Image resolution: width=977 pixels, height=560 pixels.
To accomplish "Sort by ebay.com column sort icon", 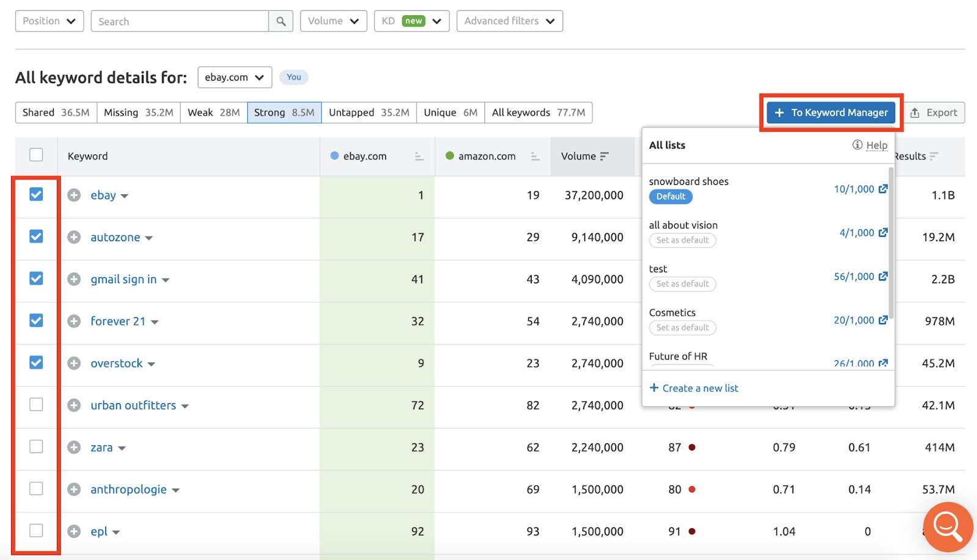I will tap(419, 156).
